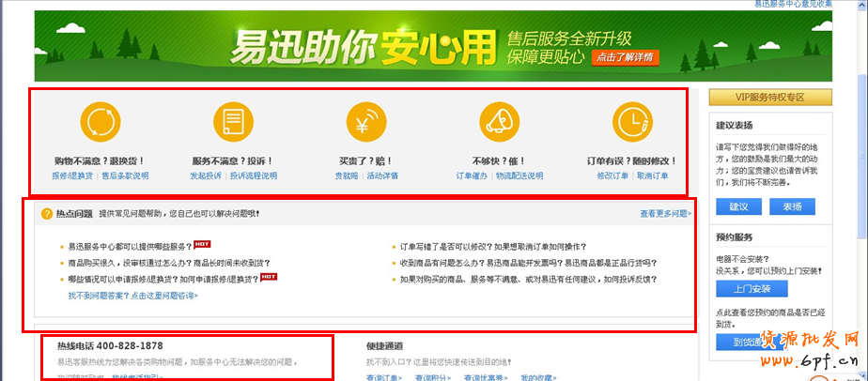Image resolution: width=868 pixels, height=381 pixels.
Task: Click the clock order-modify icon
Action: pos(632,122)
